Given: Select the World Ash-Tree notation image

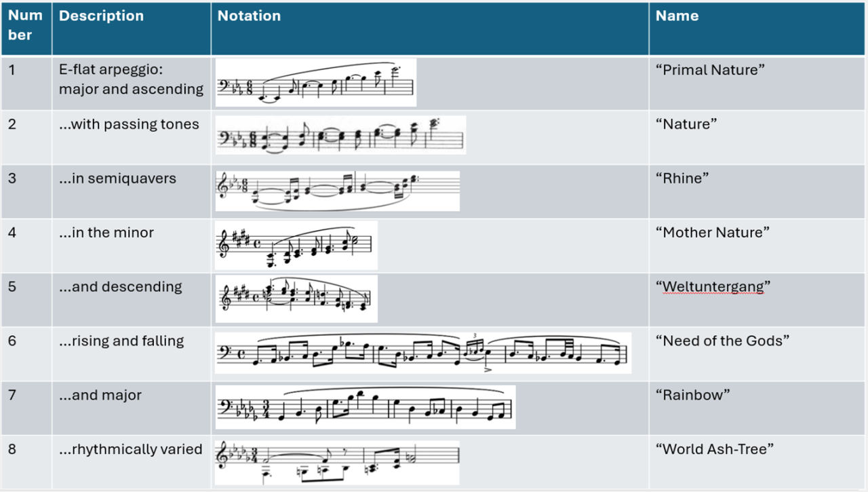Looking at the screenshot, I should (x=337, y=463).
